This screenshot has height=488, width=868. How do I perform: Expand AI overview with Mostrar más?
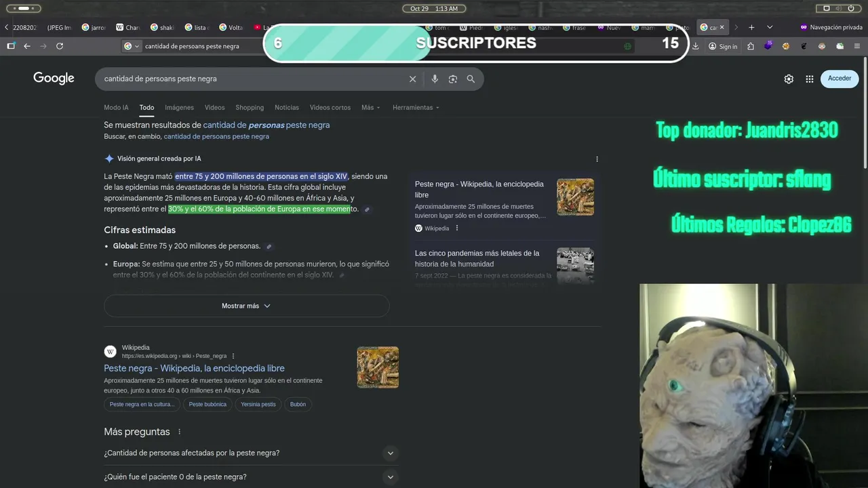[247, 306]
